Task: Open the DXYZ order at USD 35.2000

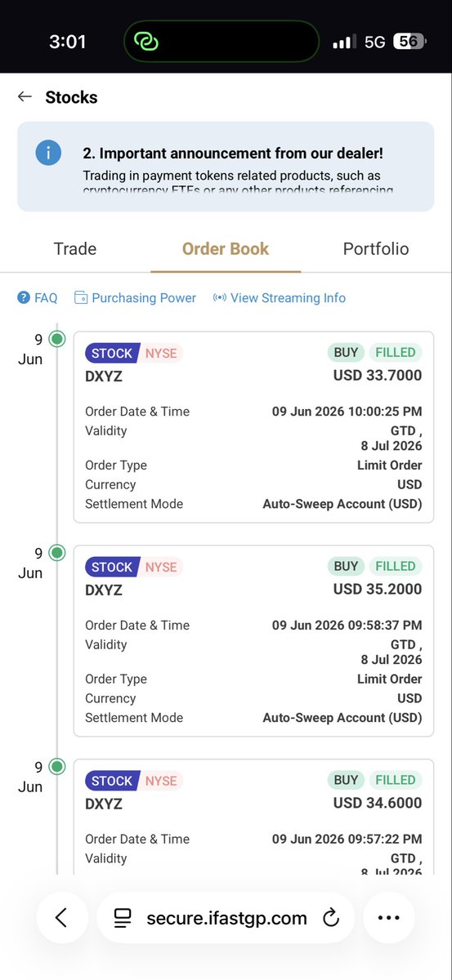Action: [253, 640]
